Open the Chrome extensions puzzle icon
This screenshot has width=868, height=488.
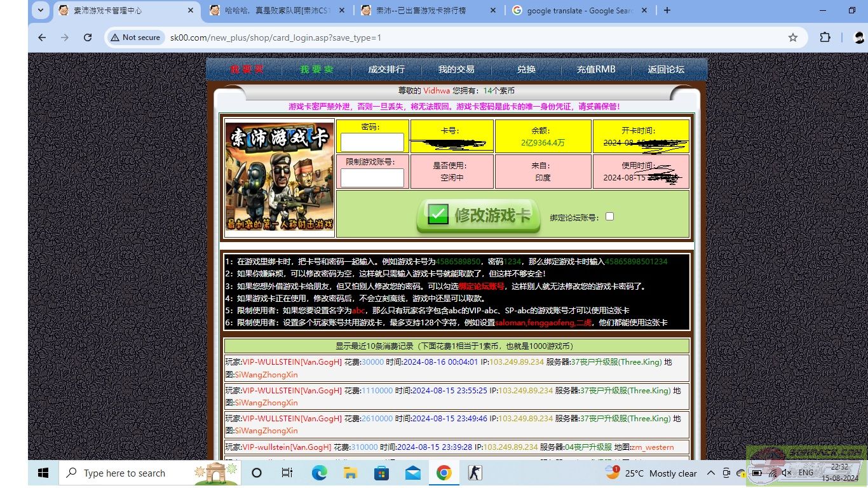(825, 37)
